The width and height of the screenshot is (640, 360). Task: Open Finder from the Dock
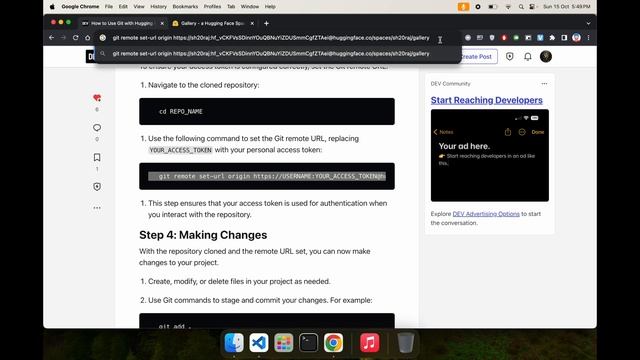234,342
